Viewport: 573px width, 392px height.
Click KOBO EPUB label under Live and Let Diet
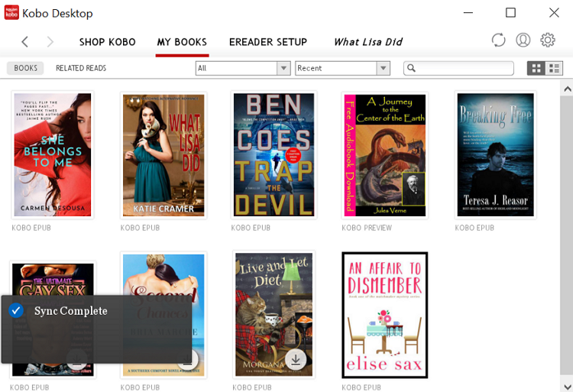pos(252,387)
